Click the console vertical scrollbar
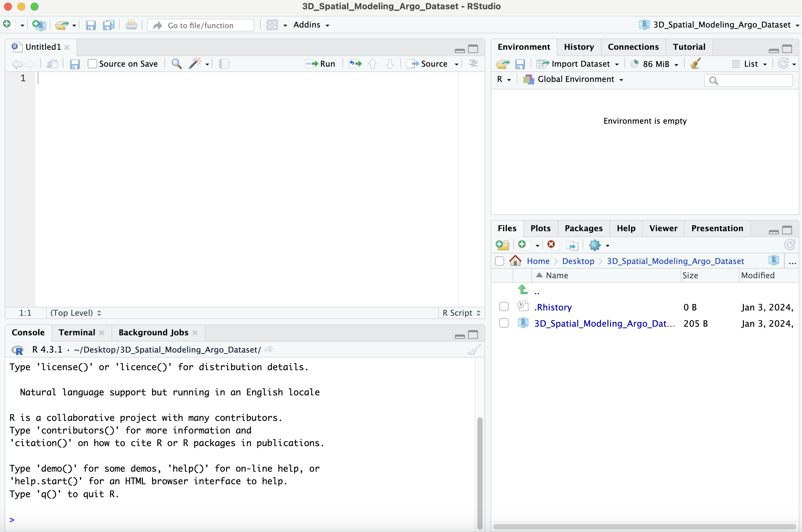Screen dimensions: 802x532 pyautogui.click(x=480, y=473)
